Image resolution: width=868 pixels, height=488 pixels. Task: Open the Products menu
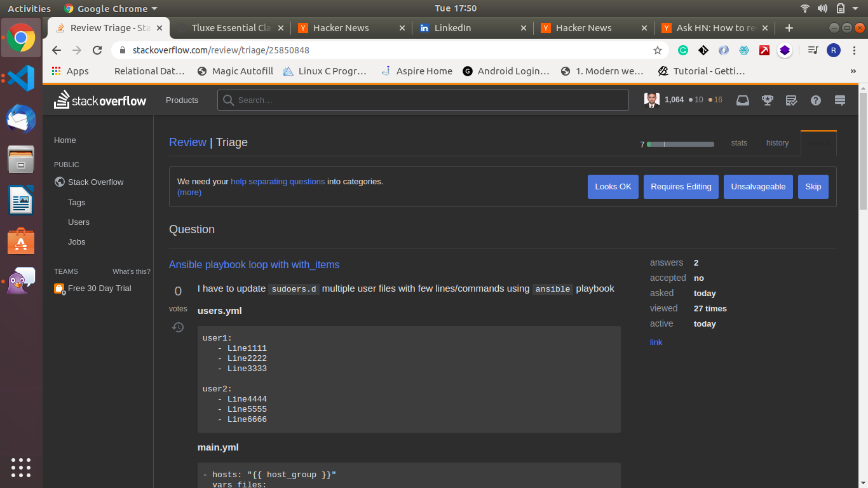pos(182,100)
